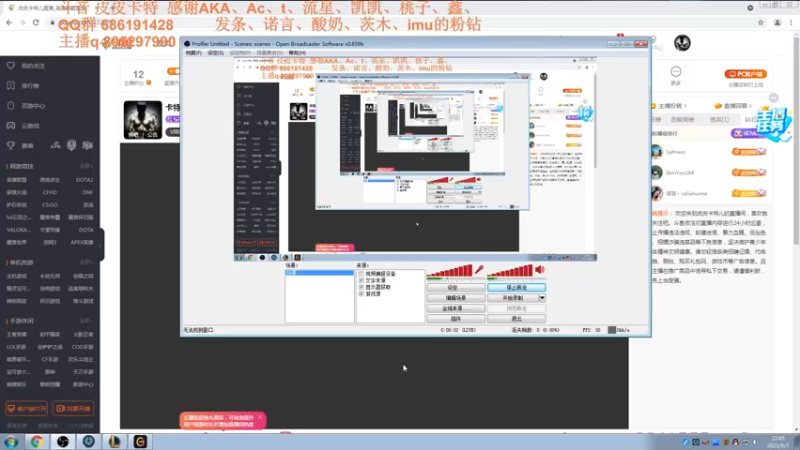Viewport: 800px width, 450px height.
Task: Open the dropdown arrow beside 开始录制
Action: [x=542, y=298]
